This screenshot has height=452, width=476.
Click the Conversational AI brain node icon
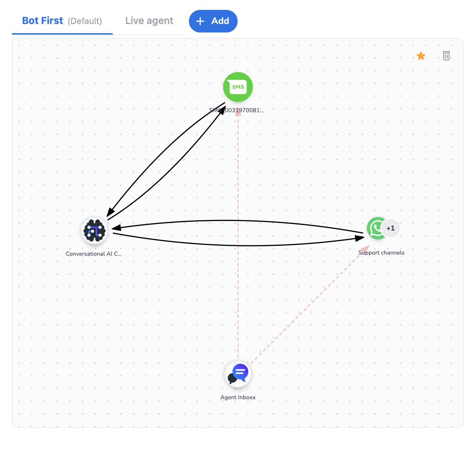pyautogui.click(x=95, y=231)
